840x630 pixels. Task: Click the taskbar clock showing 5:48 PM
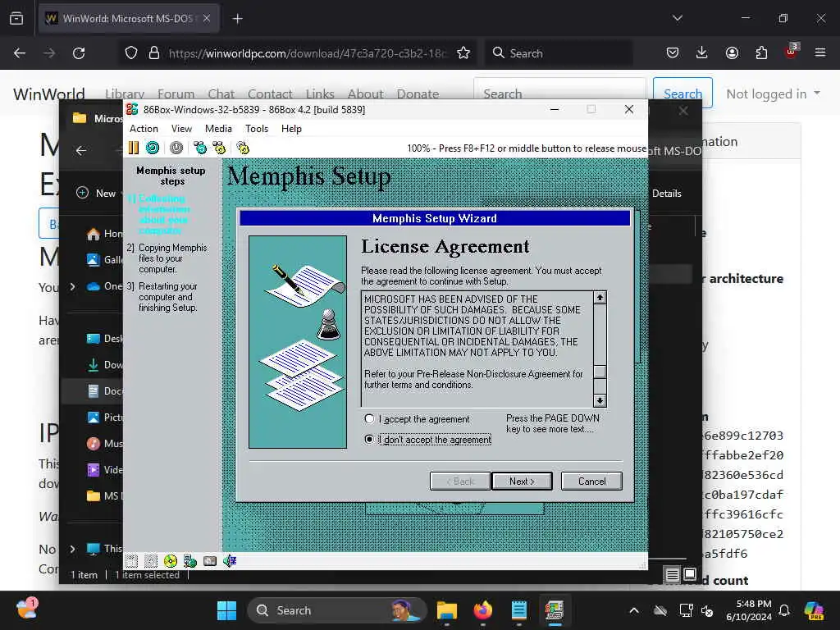(x=749, y=610)
